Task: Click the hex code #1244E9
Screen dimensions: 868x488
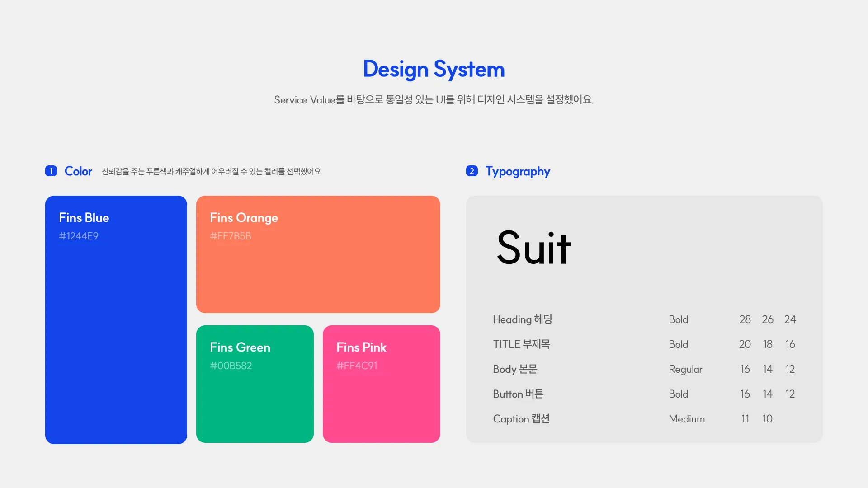Action: click(x=79, y=236)
